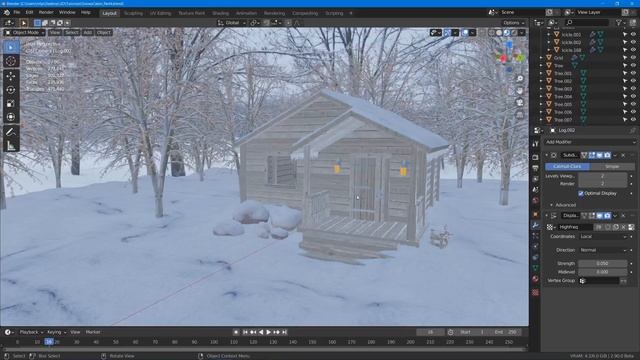Click the Midlevel value field

coord(603,272)
